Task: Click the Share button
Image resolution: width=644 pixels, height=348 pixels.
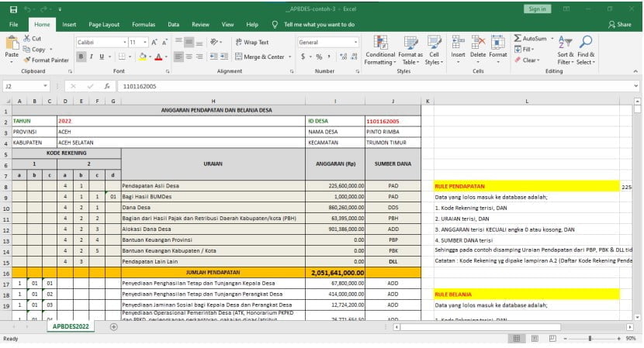Action: (x=620, y=24)
